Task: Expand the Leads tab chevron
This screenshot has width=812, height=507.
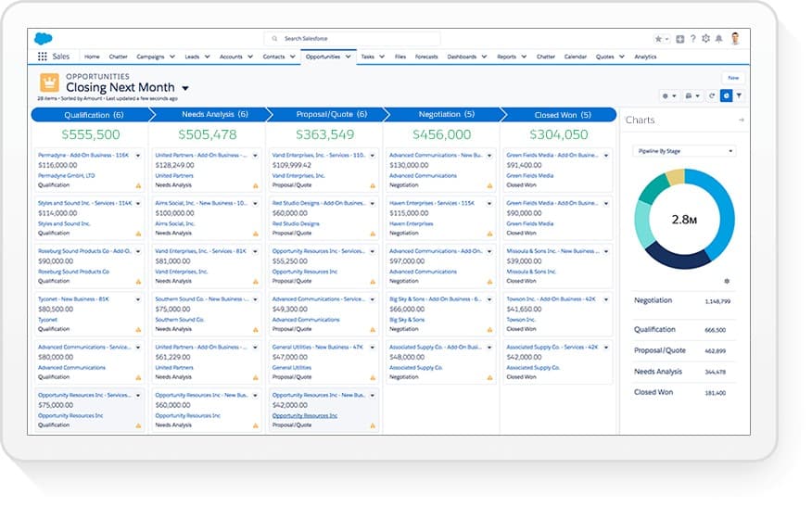Action: click(x=207, y=57)
